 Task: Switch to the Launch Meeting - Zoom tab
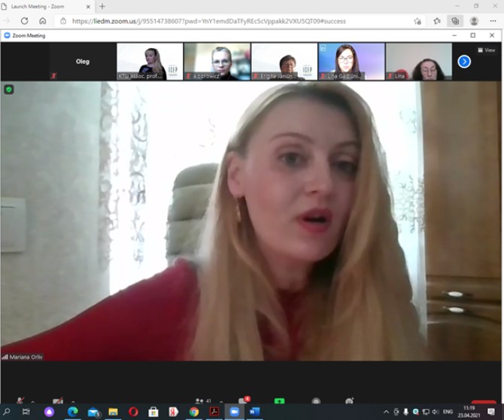(x=45, y=6)
